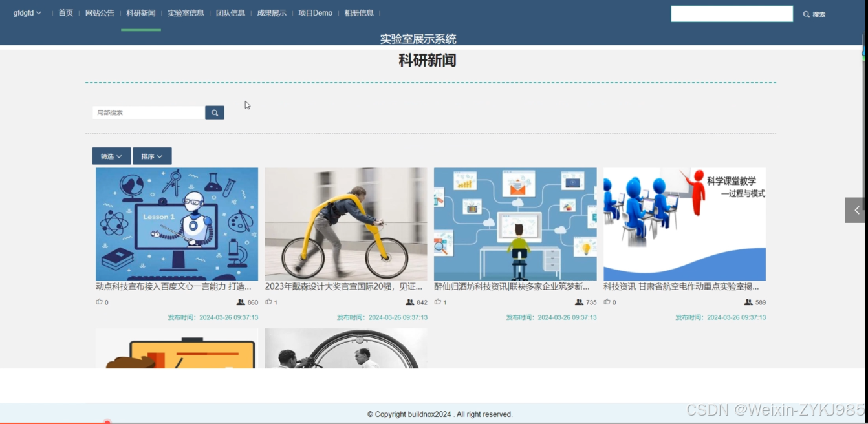Click the magnifier icon beside 局部搜索
Screen dimensions: 868x424
(x=215, y=112)
